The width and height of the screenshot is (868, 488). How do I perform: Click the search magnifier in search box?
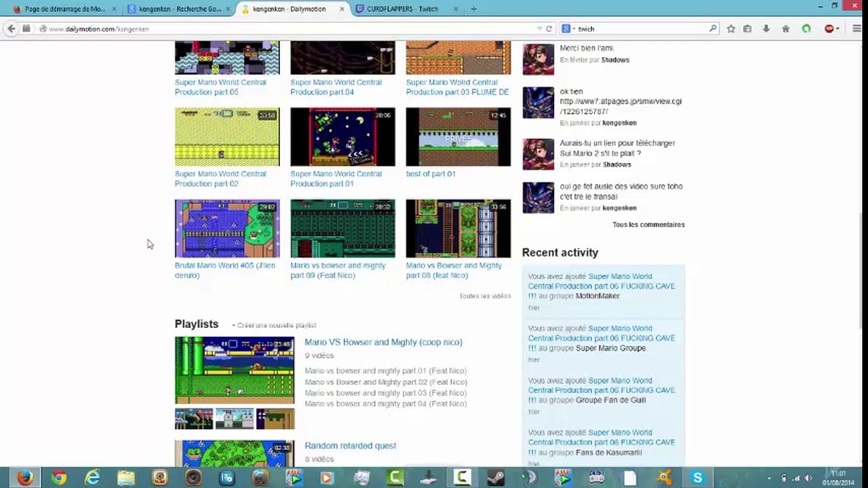click(x=713, y=29)
